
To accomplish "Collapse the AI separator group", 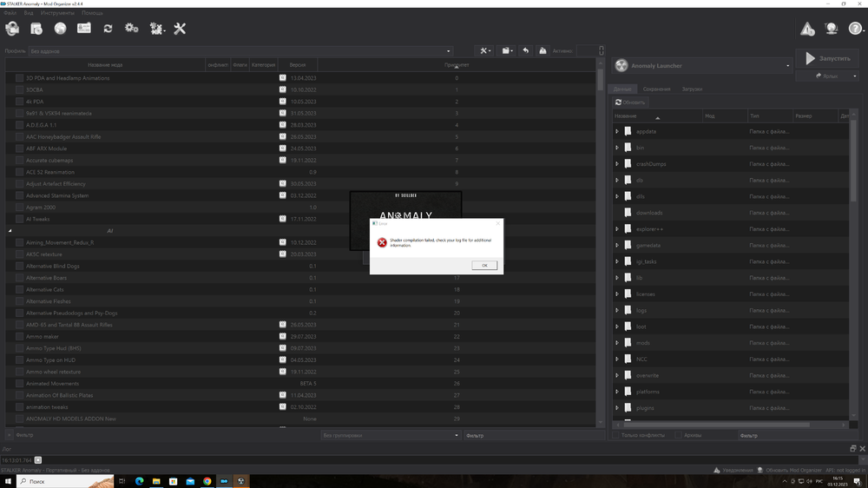I will point(10,230).
